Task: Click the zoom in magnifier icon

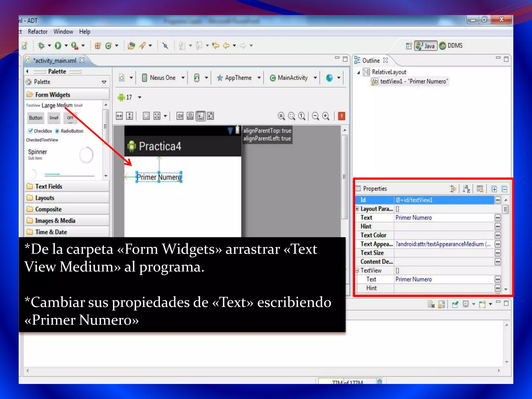Action: pos(326,116)
